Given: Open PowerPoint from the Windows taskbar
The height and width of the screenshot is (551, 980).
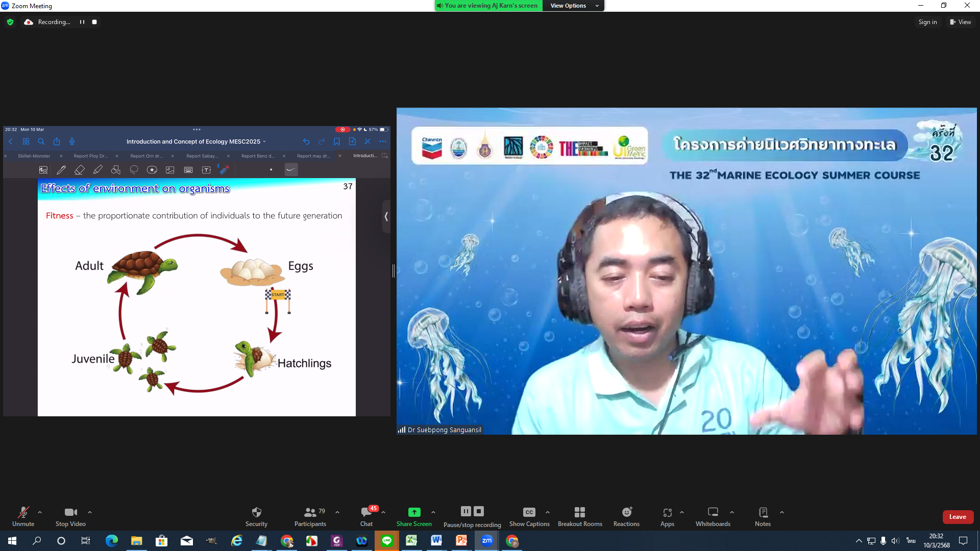Looking at the screenshot, I should [x=461, y=541].
